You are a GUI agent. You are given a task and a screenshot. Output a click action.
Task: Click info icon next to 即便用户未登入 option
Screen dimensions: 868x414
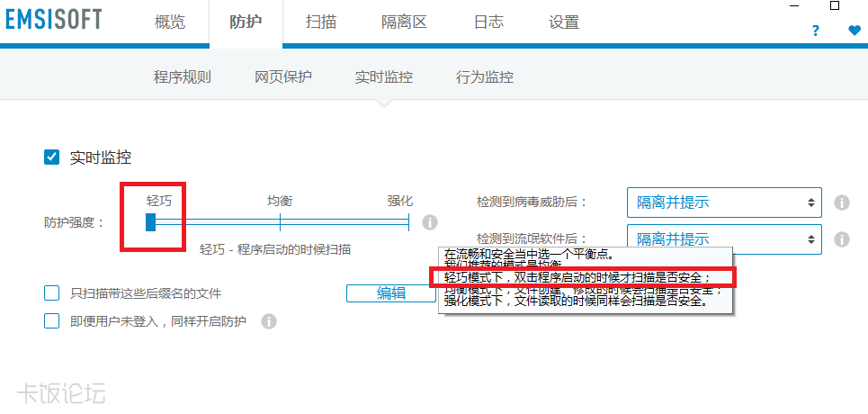point(268,321)
